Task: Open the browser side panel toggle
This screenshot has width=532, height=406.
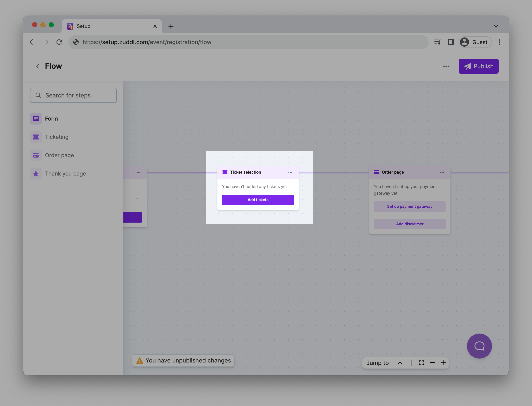Action: coord(451,42)
